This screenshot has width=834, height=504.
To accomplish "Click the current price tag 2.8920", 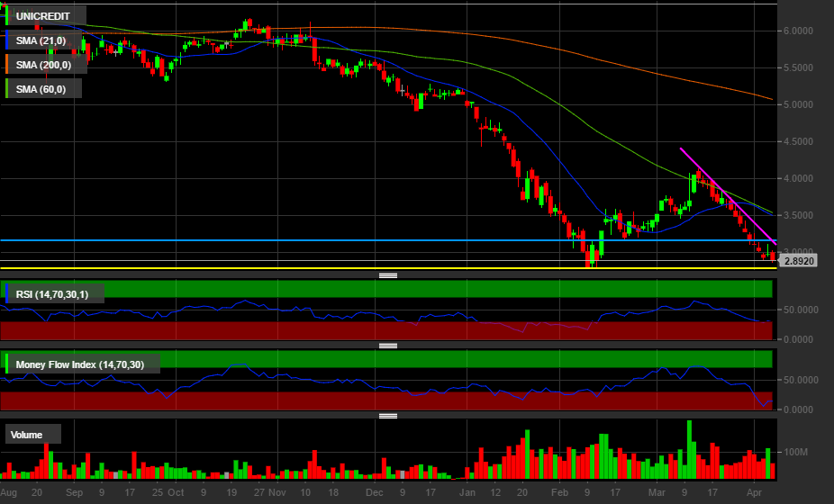I will tap(799, 261).
